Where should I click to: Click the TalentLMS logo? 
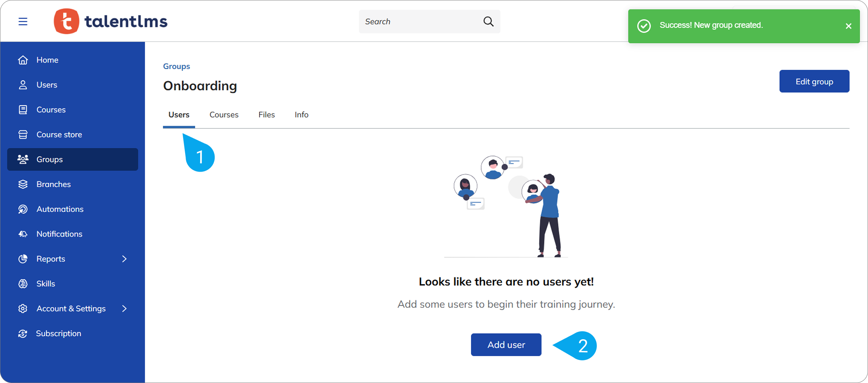pyautogui.click(x=111, y=22)
